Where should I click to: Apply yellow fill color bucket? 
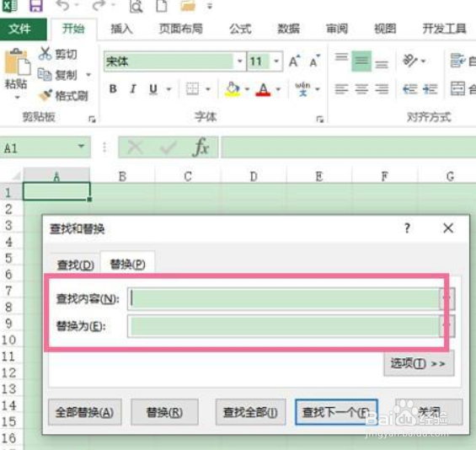click(233, 89)
